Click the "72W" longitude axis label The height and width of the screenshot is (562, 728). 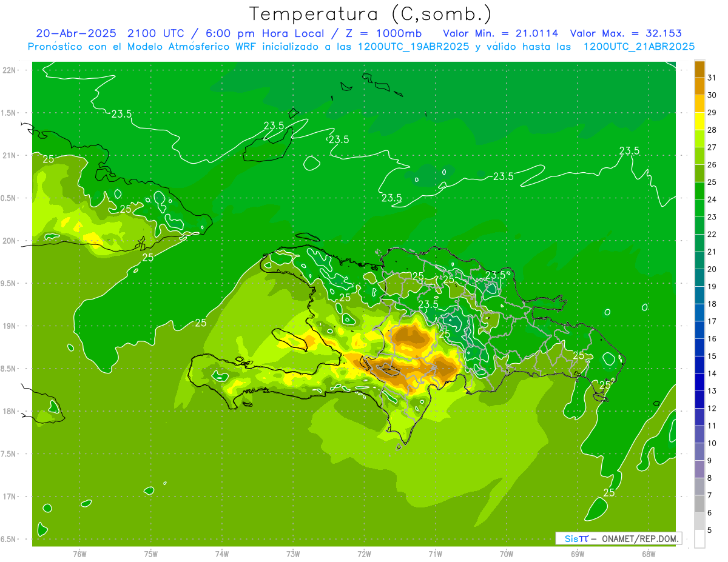pyautogui.click(x=365, y=554)
